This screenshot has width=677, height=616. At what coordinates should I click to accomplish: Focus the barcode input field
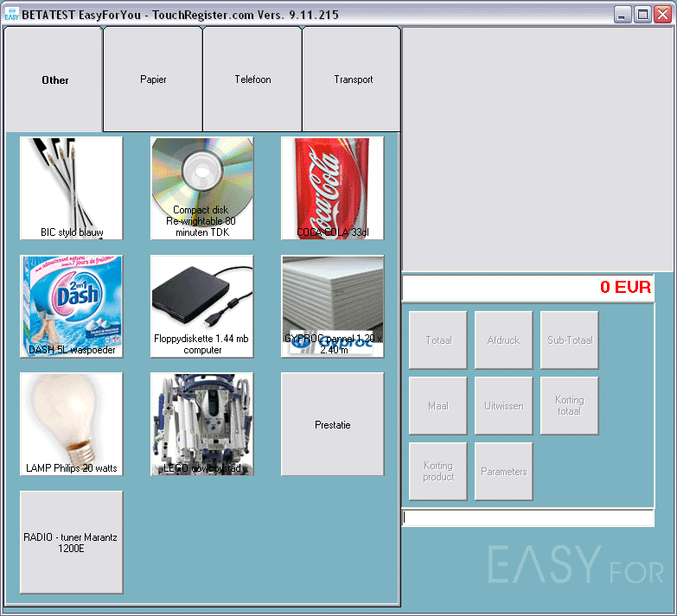528,518
